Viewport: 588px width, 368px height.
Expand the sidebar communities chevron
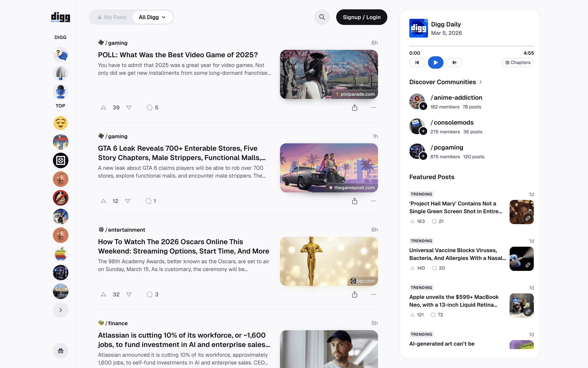pyautogui.click(x=61, y=310)
